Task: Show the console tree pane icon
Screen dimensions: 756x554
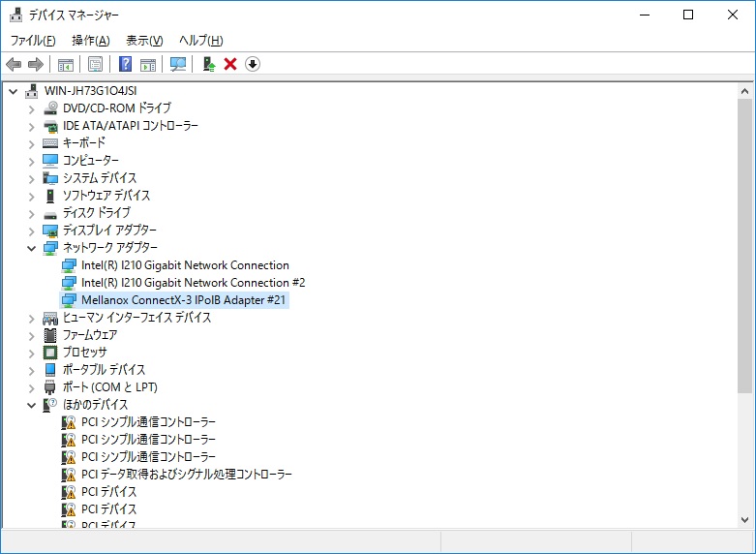Action: coord(66,64)
